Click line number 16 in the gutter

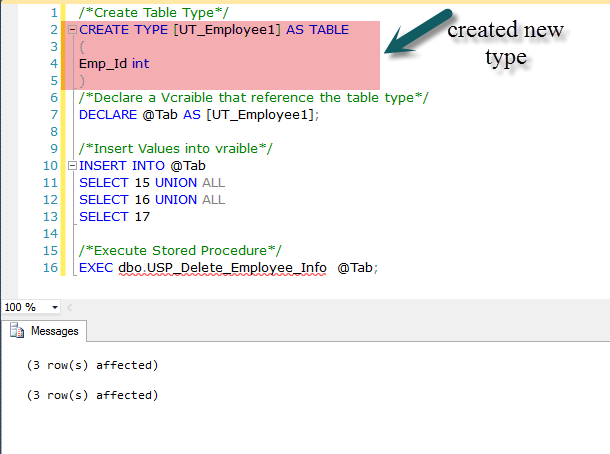[x=50, y=268]
